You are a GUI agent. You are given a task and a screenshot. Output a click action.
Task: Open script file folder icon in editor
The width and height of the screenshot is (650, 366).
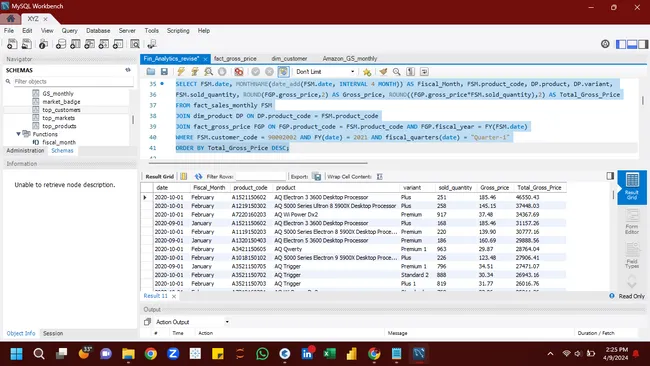pos(150,72)
